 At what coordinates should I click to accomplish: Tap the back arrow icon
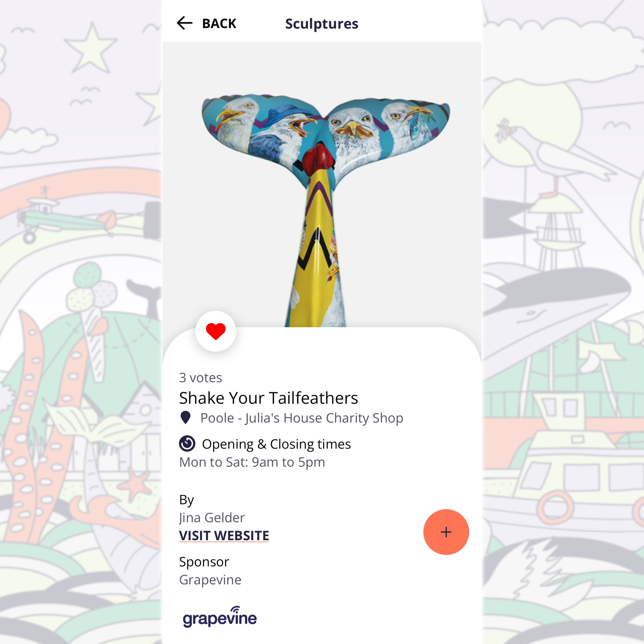pyautogui.click(x=184, y=23)
